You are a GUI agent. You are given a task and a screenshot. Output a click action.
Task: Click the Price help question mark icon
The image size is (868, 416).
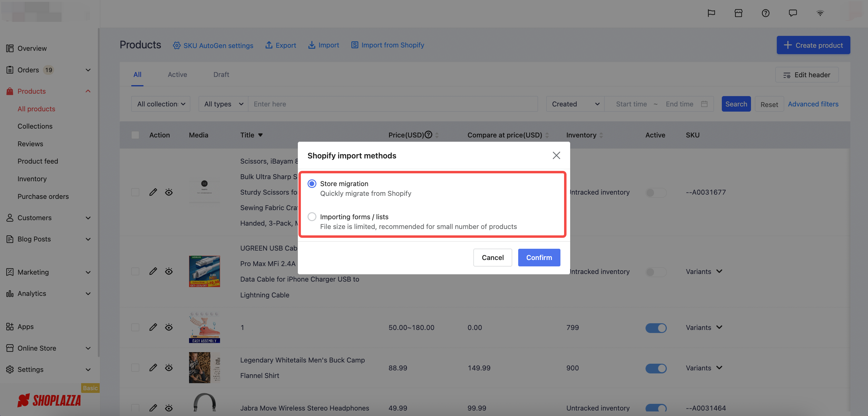pyautogui.click(x=428, y=134)
